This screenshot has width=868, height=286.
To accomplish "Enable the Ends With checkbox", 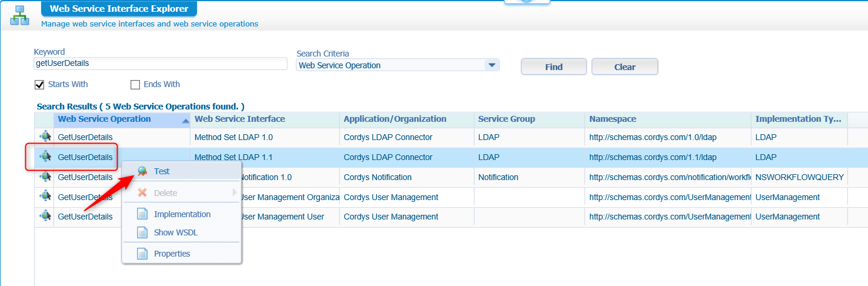I will point(135,84).
